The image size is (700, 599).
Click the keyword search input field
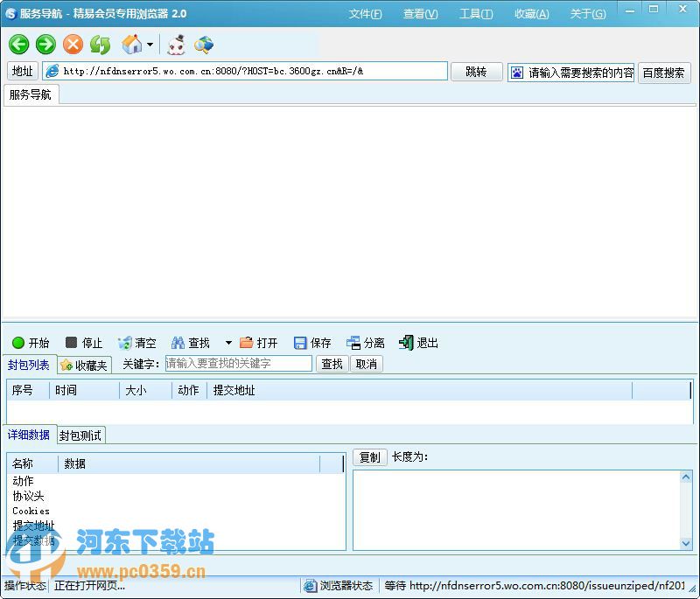click(238, 364)
